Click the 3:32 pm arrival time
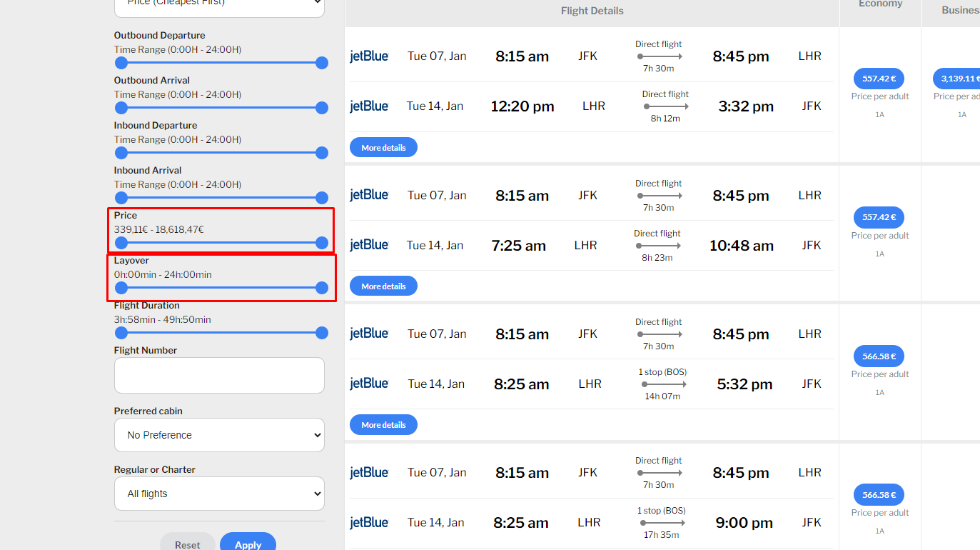The image size is (980, 550). [746, 106]
